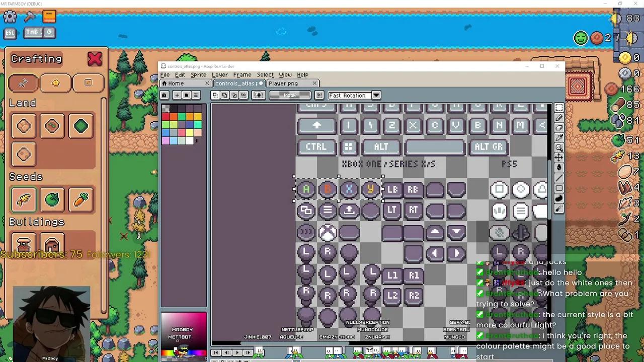The width and height of the screenshot is (644, 362).
Task: Click the ESC key button in game
Action: click(10, 33)
